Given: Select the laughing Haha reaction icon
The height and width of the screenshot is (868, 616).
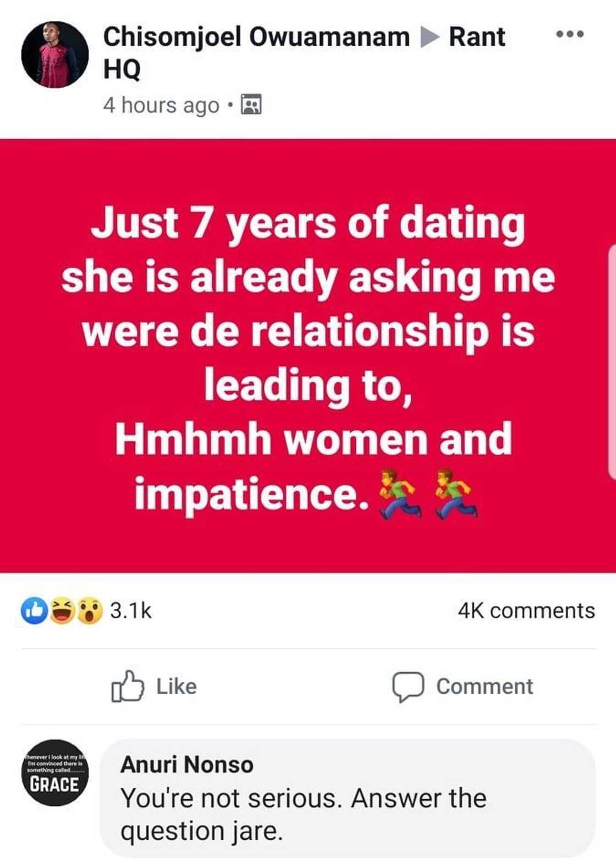Looking at the screenshot, I should (x=61, y=609).
